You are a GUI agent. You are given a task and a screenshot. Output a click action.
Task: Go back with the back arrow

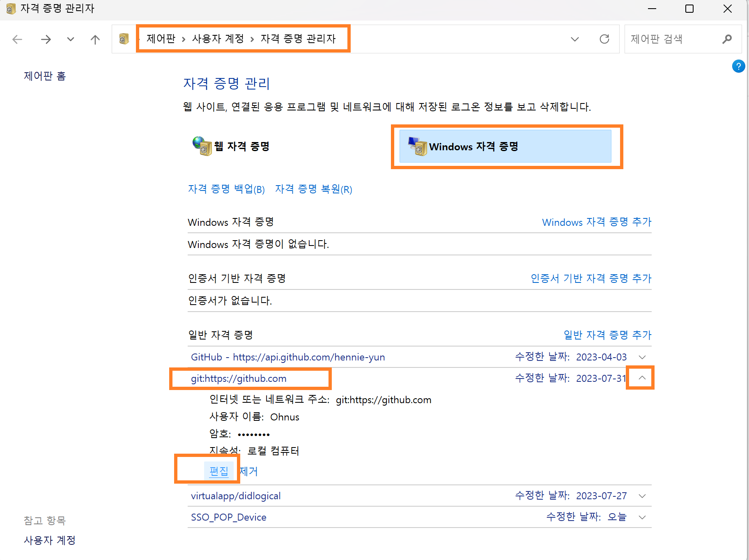(17, 39)
